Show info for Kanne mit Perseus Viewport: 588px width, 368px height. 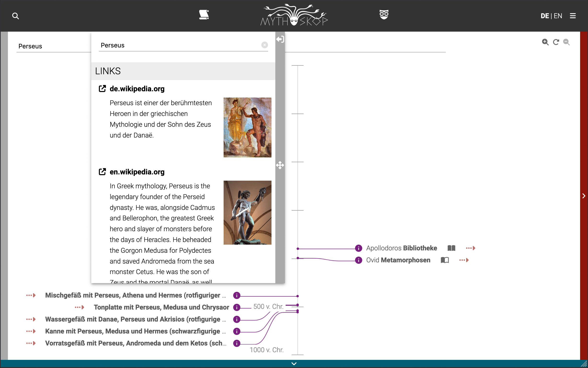(237, 331)
